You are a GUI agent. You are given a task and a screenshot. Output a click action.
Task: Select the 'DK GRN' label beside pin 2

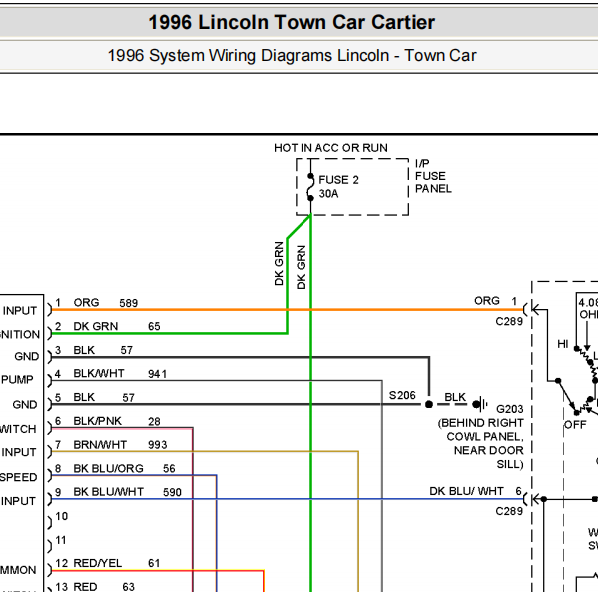pos(95,327)
